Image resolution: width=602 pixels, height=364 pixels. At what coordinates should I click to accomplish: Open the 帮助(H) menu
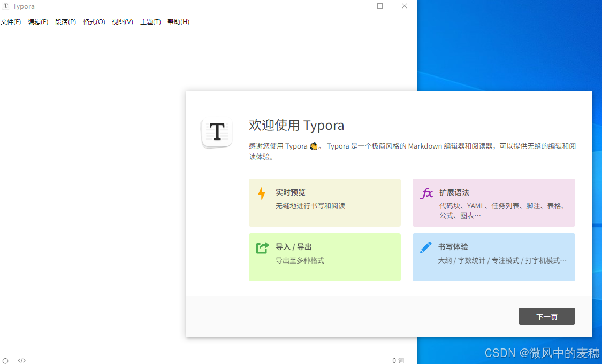[x=179, y=22]
